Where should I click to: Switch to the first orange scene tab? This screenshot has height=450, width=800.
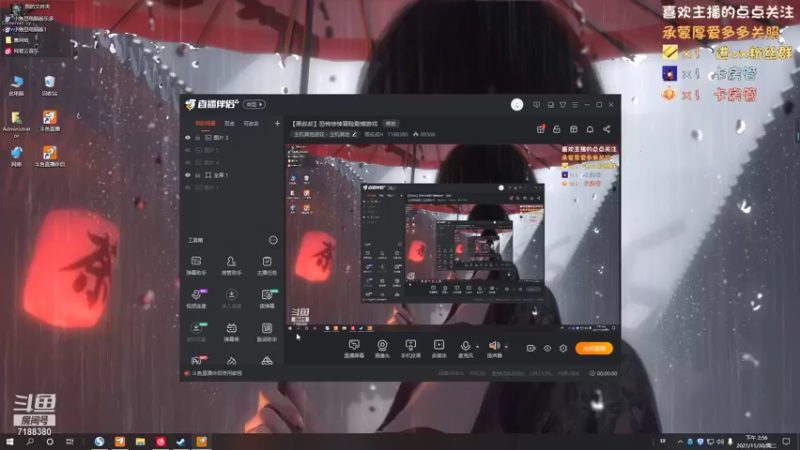point(205,123)
